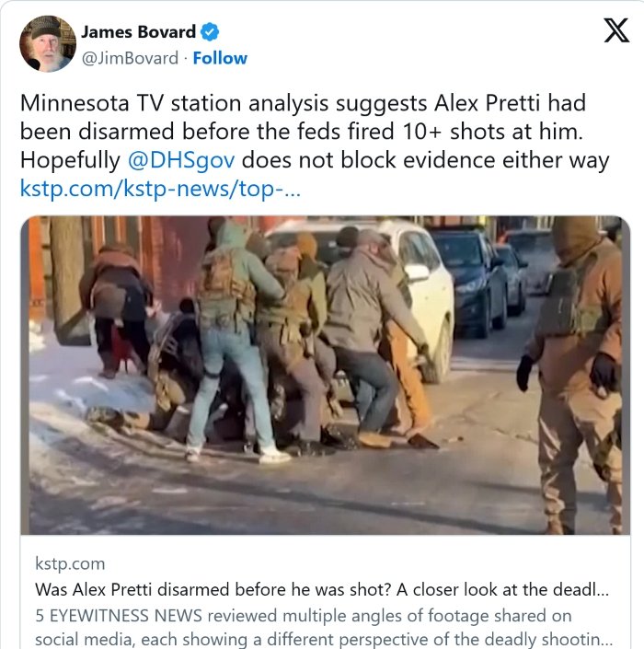Open the James Bovard display name
Viewport: 644px width, 649px height.
139,32
